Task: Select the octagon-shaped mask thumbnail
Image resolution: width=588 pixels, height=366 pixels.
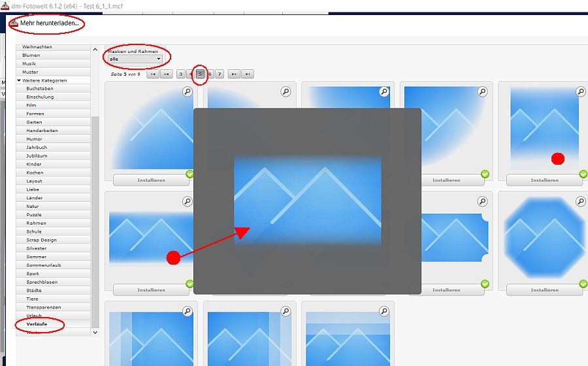Action: point(544,239)
